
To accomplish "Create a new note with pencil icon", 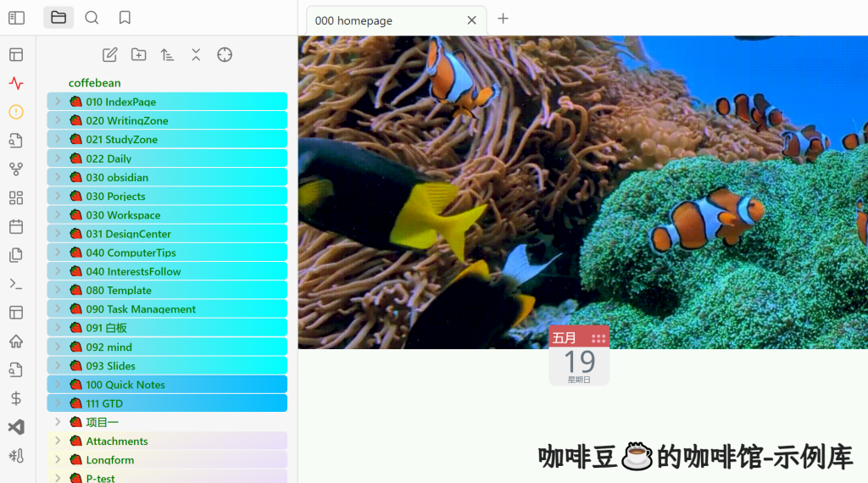I will 109,55.
